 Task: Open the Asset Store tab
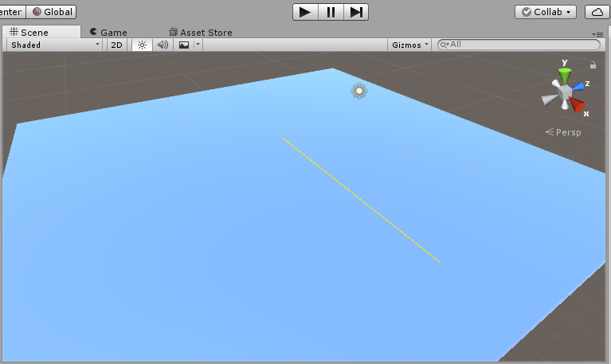[201, 32]
